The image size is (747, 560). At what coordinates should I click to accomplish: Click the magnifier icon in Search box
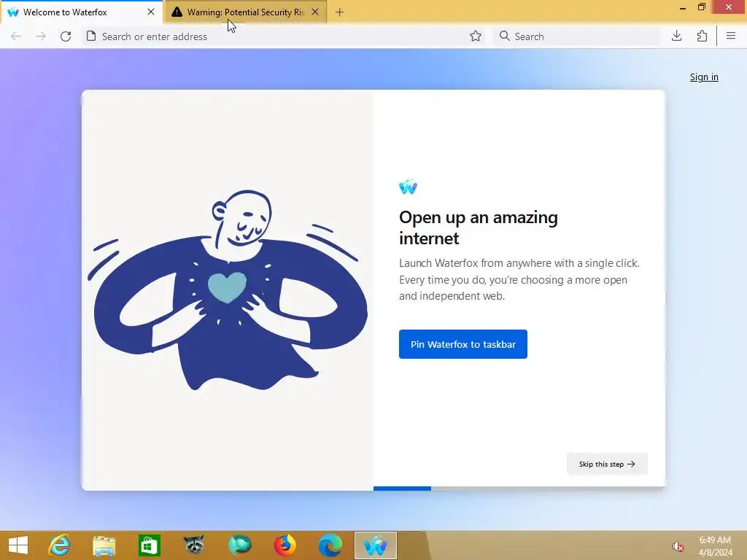point(505,36)
